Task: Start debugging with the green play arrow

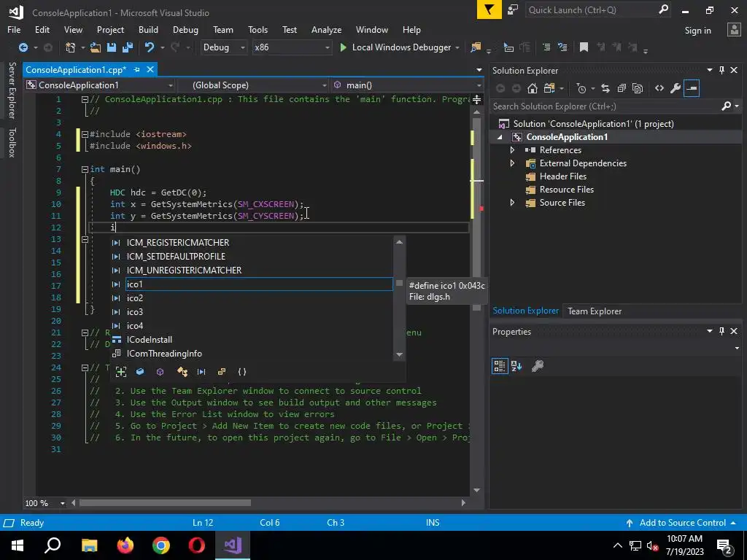Action: [343, 47]
